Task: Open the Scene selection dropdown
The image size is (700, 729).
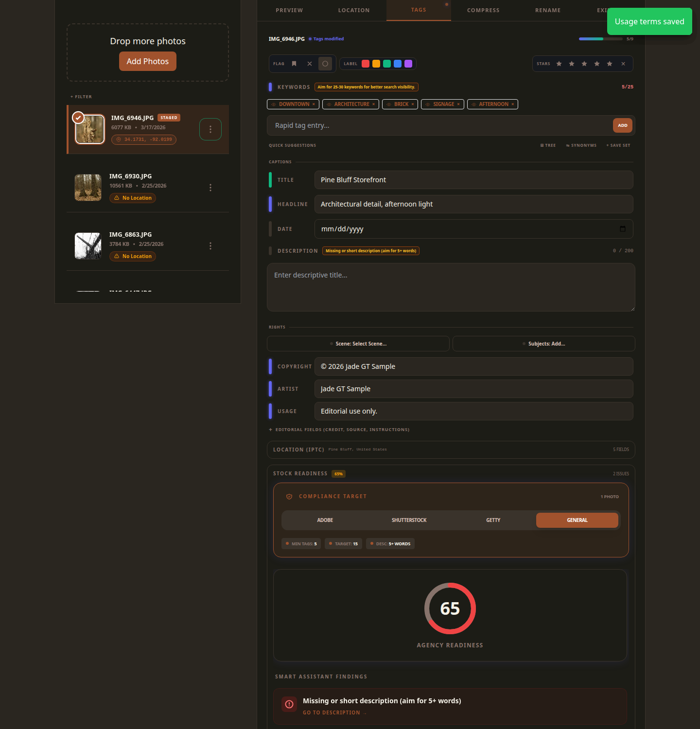Action: [x=358, y=344]
